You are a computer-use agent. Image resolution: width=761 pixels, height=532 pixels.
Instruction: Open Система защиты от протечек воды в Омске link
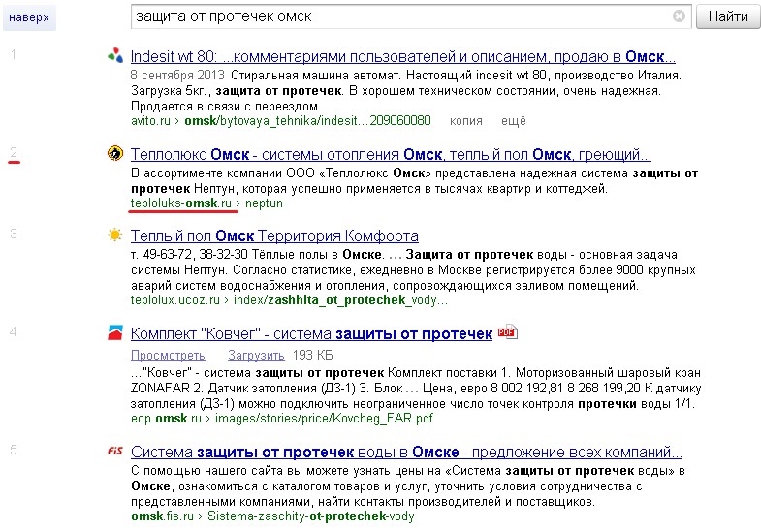[x=406, y=453]
